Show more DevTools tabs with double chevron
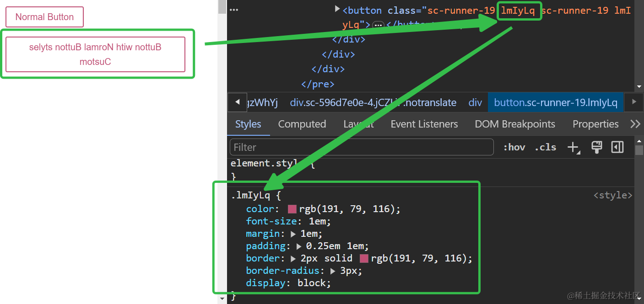This screenshot has width=644, height=304. click(x=635, y=124)
